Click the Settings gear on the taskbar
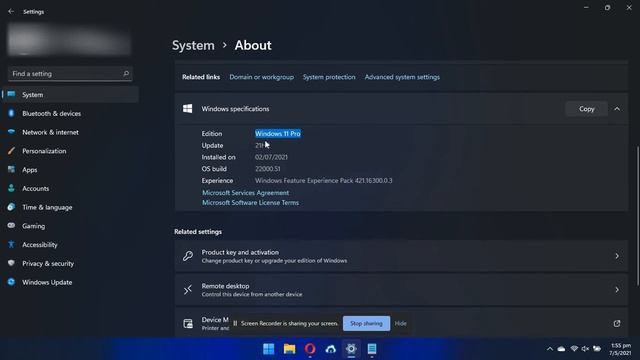640x360 pixels. [x=351, y=349]
